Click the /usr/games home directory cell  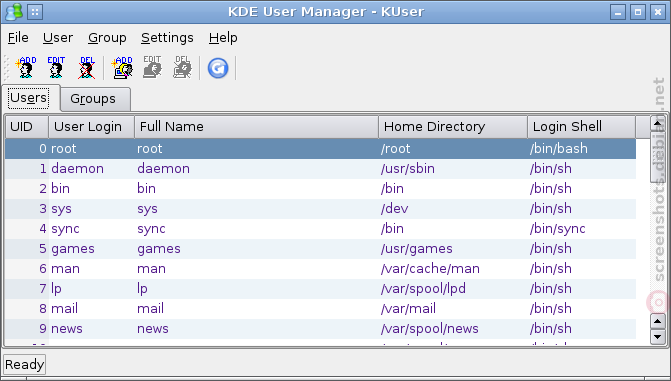[416, 249]
